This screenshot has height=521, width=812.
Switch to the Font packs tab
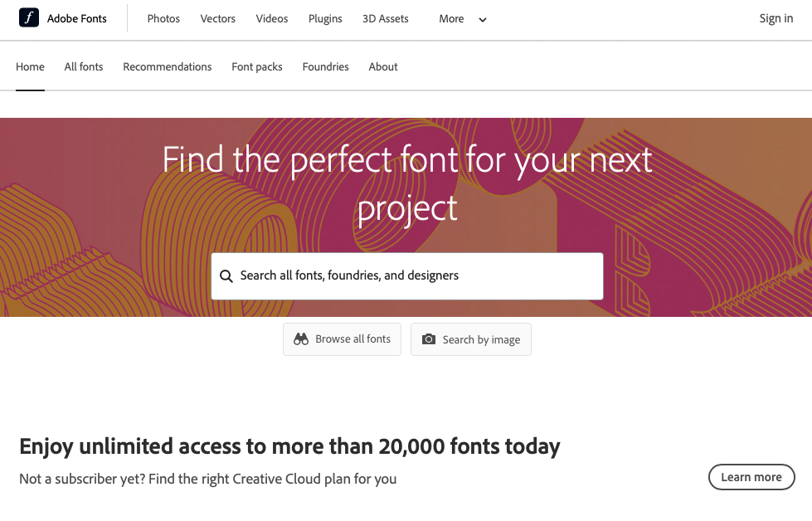(x=257, y=67)
